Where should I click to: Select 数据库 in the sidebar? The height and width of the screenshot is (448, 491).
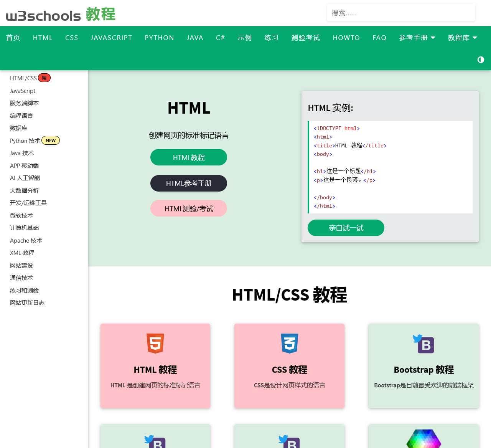[18, 128]
